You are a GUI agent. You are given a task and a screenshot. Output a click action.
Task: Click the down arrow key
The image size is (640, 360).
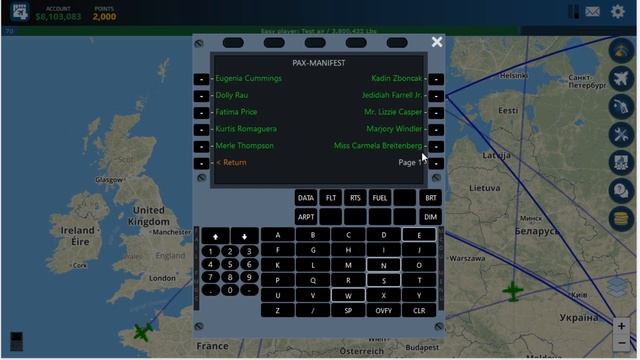[244, 236]
